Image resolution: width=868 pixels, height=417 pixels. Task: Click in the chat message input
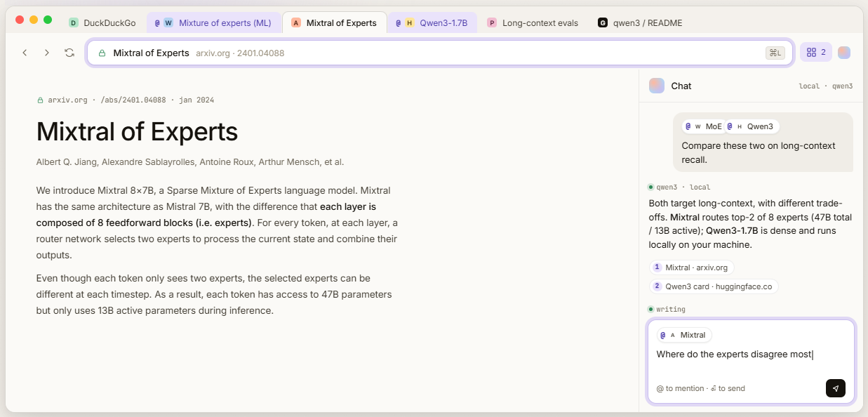point(751,355)
